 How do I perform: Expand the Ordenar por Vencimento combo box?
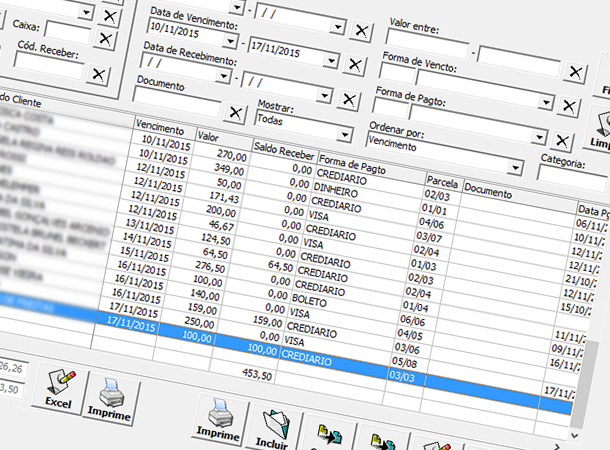point(515,168)
